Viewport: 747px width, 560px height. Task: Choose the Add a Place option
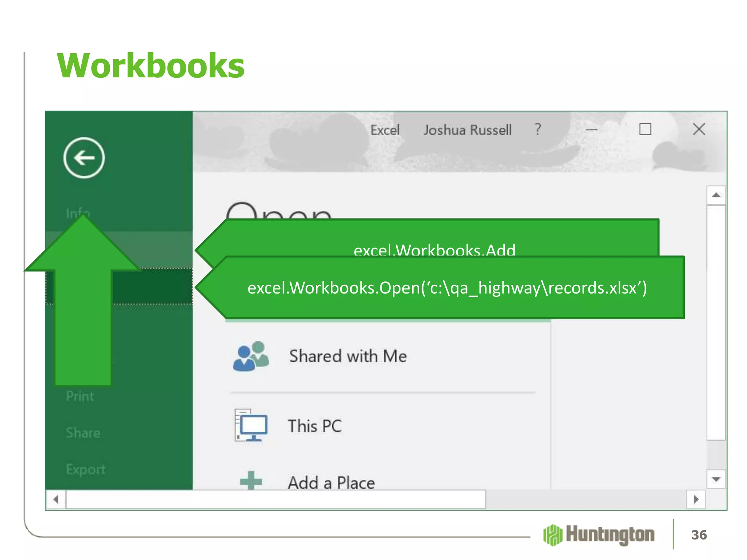click(x=331, y=482)
